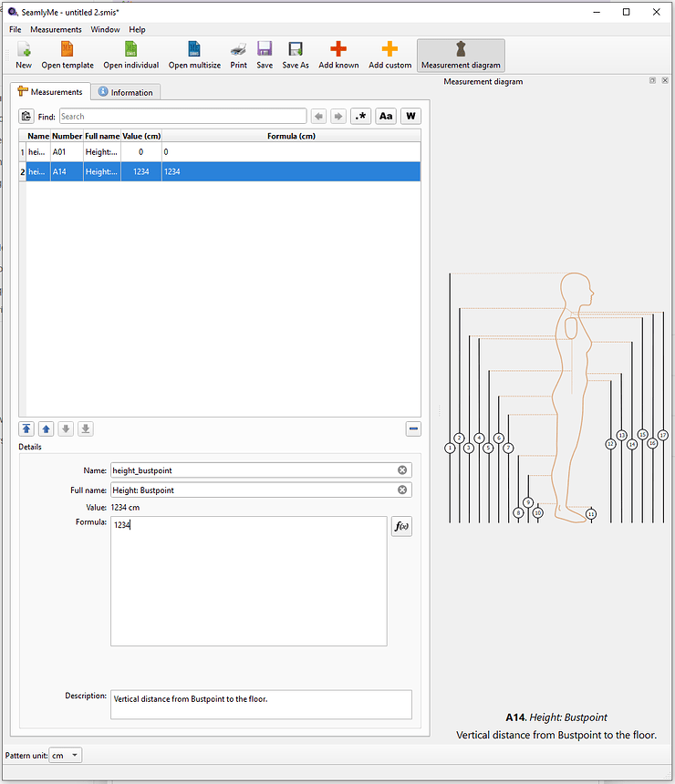Viewport: 675px width, 784px height.
Task: Toggle regular expression search (.*)
Action: point(360,116)
